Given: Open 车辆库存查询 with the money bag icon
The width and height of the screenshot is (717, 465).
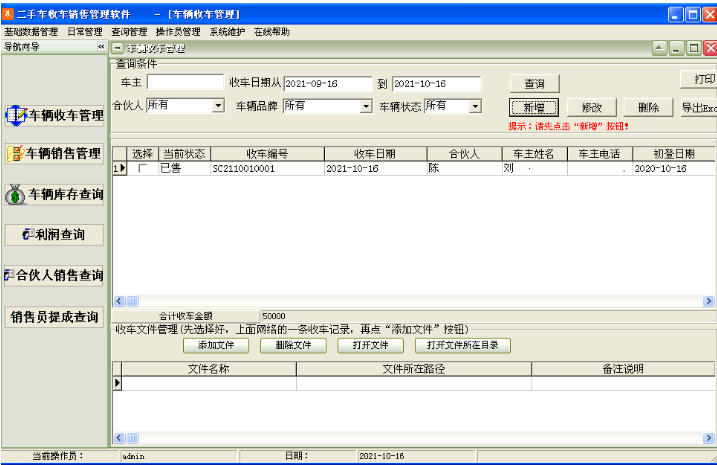Looking at the screenshot, I should click(x=54, y=194).
